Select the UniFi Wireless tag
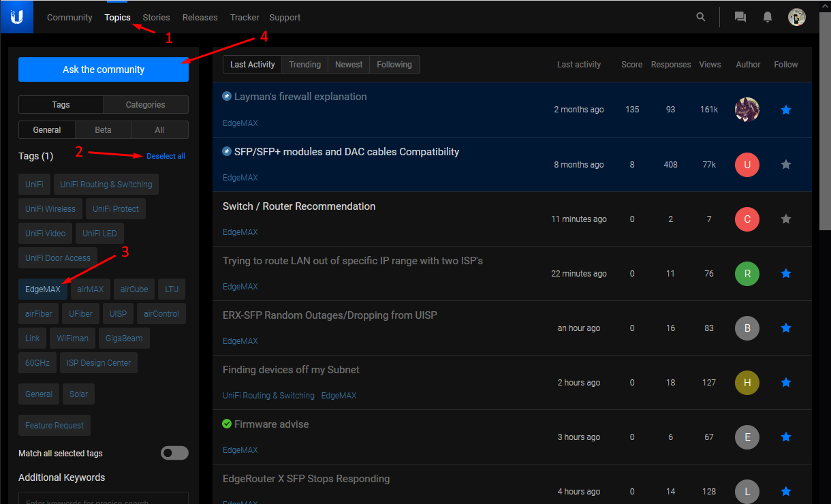 pyautogui.click(x=50, y=209)
